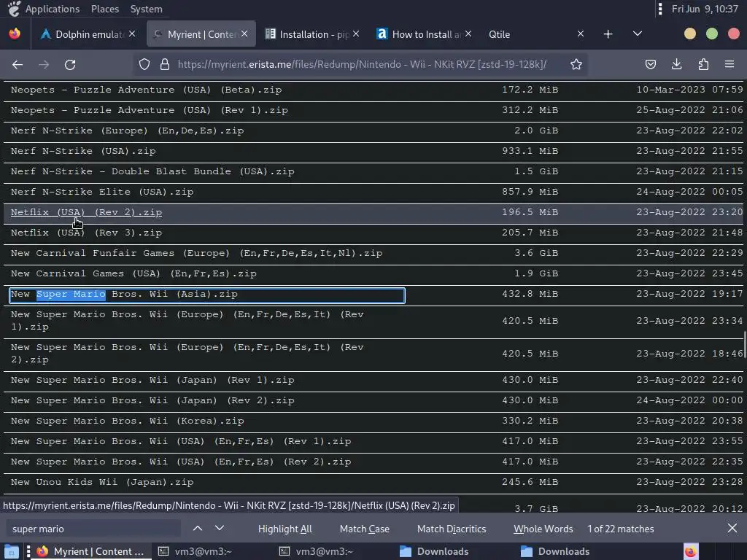Click the date and time clock
Viewport: 747px width, 560px height.
click(705, 9)
